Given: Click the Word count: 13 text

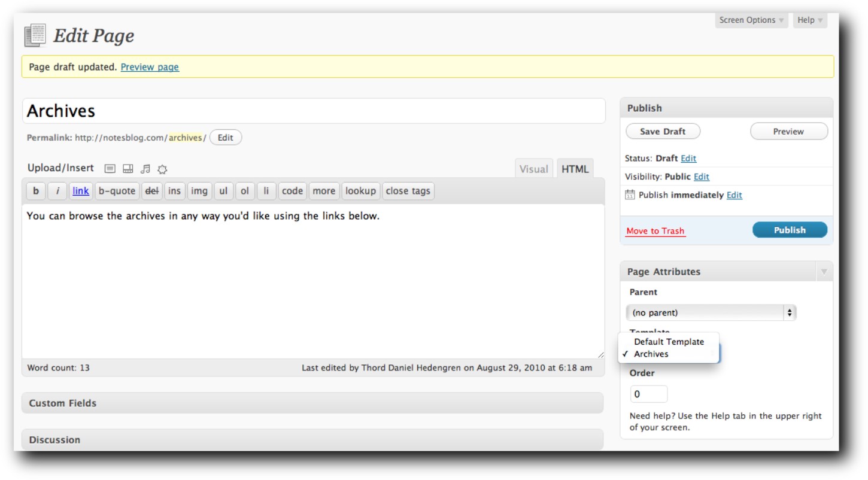Looking at the screenshot, I should [59, 367].
